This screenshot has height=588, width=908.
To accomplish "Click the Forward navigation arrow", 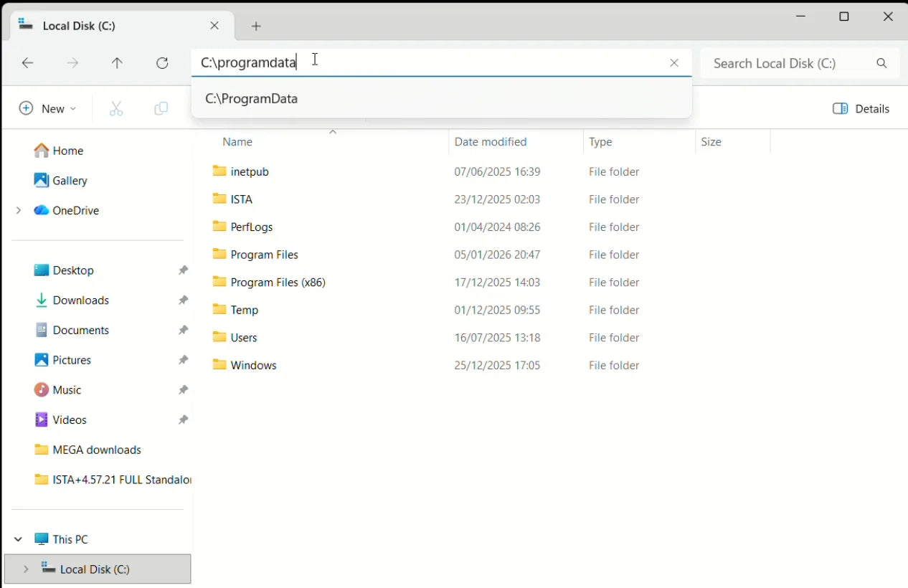I will [72, 63].
